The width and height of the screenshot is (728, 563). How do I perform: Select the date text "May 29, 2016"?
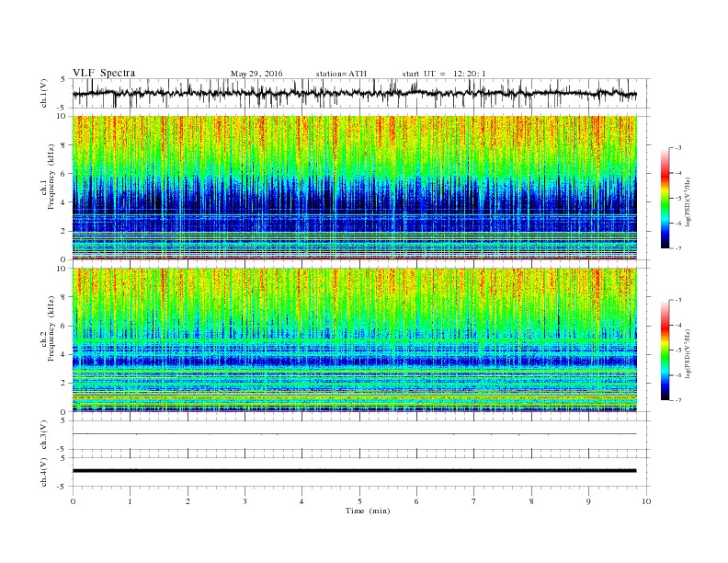pos(256,74)
